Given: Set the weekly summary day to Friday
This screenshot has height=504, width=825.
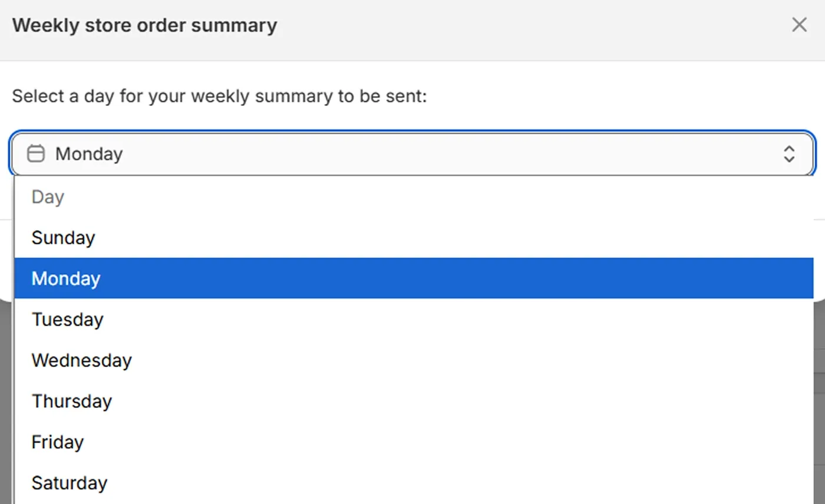Looking at the screenshot, I should (x=57, y=442).
